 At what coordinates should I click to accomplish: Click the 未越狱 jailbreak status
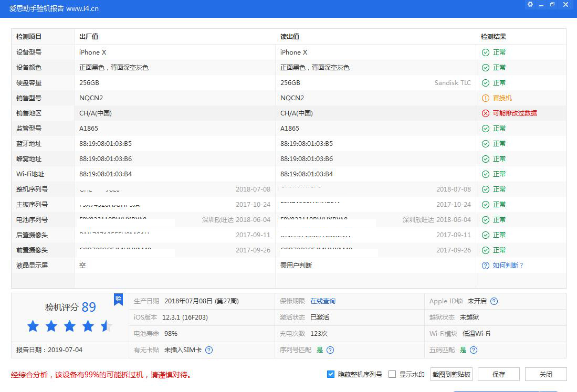pyautogui.click(x=469, y=317)
